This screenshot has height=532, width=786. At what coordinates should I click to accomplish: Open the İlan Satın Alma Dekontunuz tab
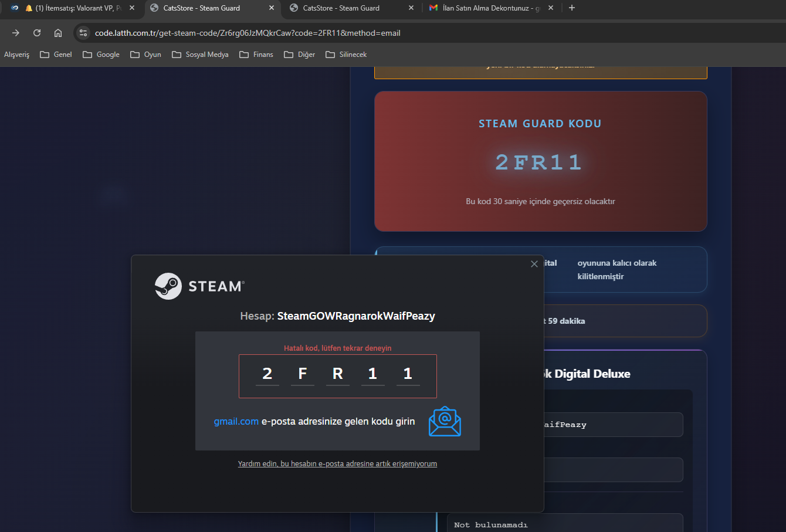[x=492, y=8]
